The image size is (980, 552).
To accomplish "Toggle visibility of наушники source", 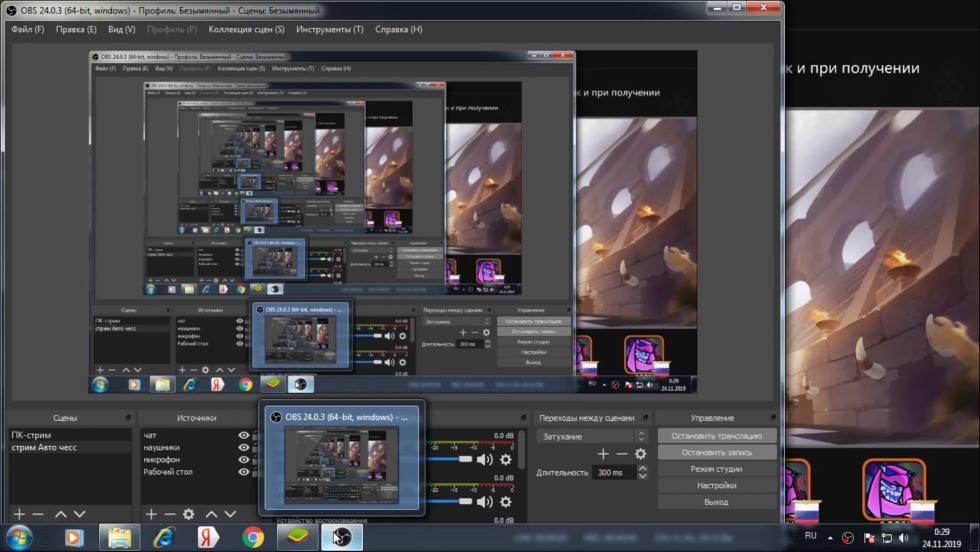I will click(x=244, y=448).
